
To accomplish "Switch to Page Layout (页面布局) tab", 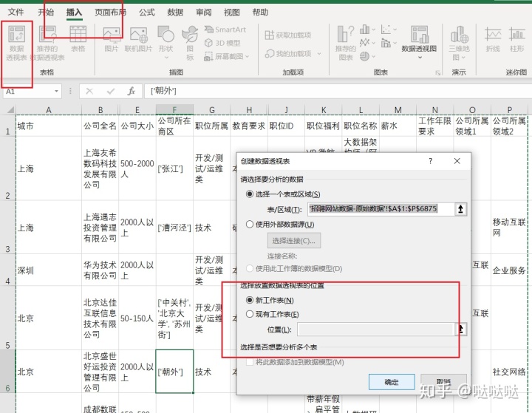I will pyautogui.click(x=110, y=13).
